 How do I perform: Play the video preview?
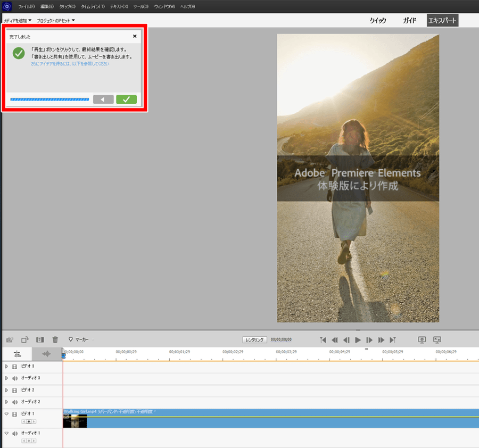(x=358, y=340)
